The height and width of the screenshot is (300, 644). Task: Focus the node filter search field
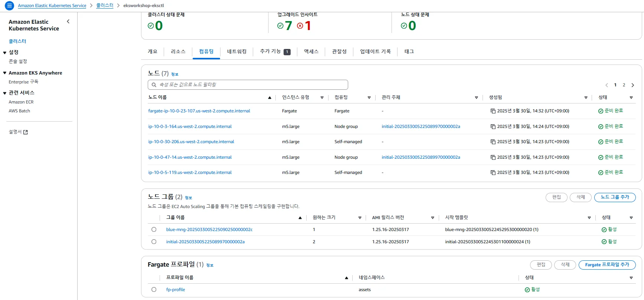click(x=248, y=85)
